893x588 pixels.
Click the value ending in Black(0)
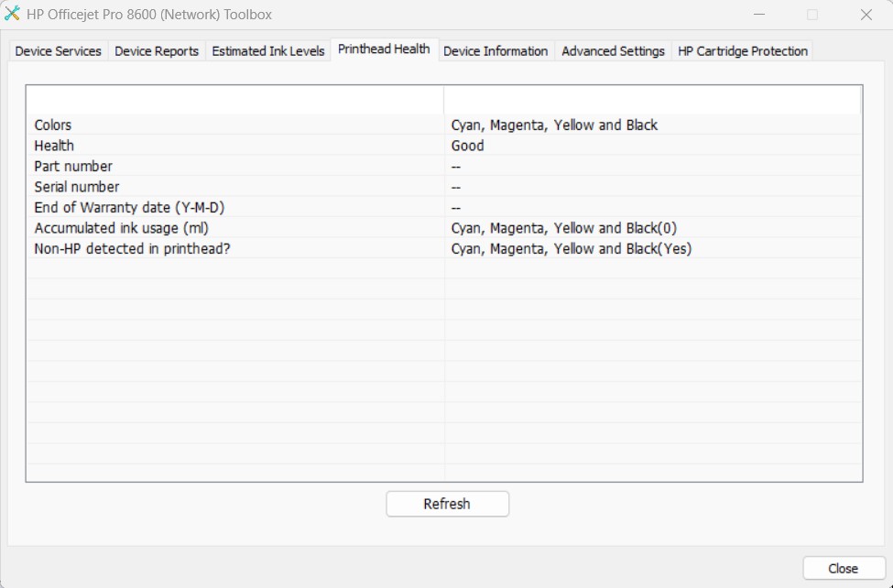point(564,228)
